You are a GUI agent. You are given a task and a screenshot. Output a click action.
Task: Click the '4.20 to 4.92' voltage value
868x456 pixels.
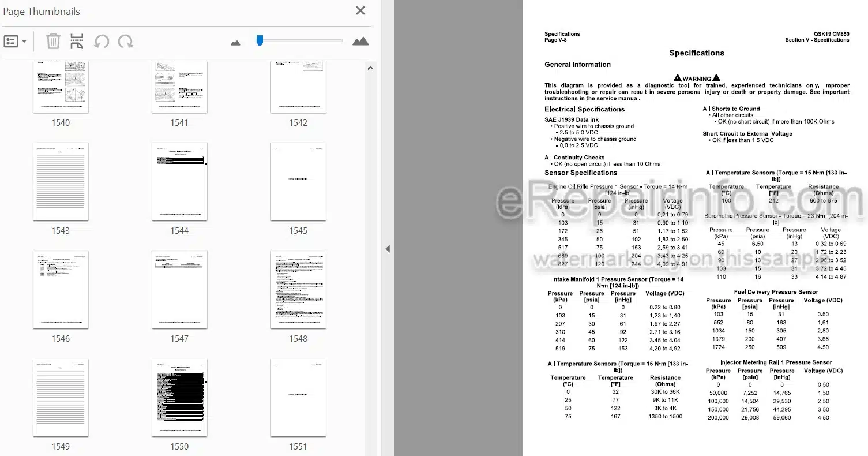tap(664, 349)
